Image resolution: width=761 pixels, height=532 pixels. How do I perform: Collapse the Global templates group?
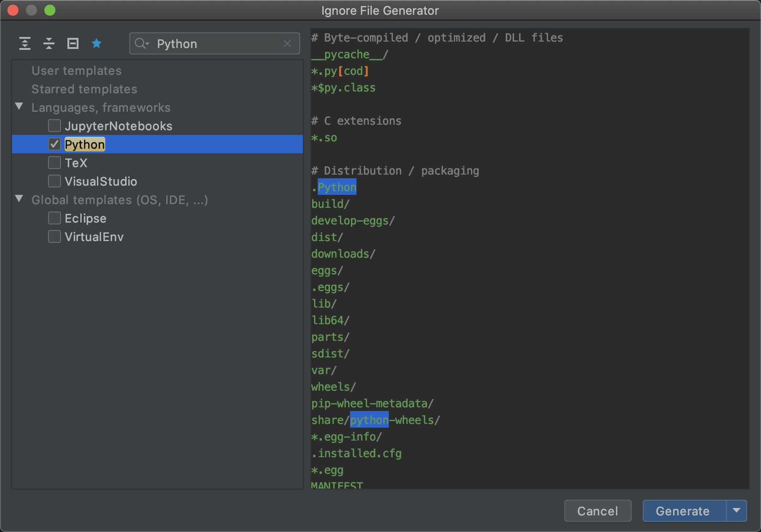[x=19, y=199]
